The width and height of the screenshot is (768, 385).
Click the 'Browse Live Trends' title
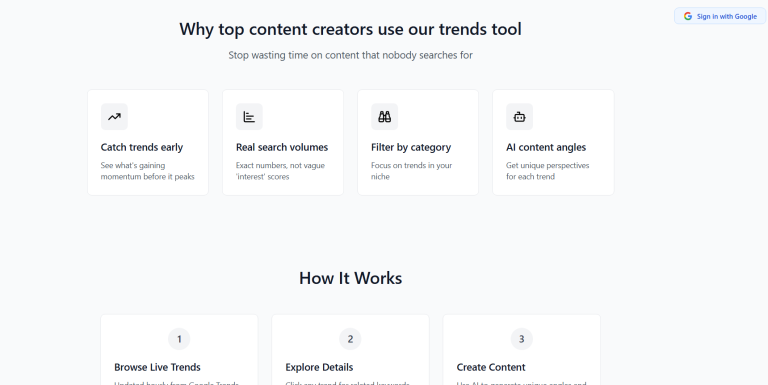157,367
